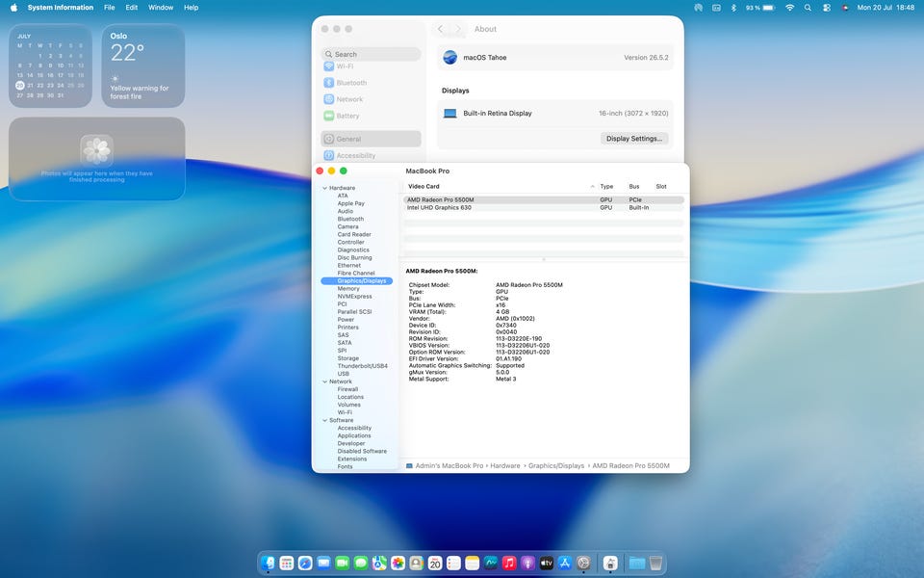Viewport: 924px width, 578px height.
Task: Open Finder from the Dock
Action: [268, 564]
